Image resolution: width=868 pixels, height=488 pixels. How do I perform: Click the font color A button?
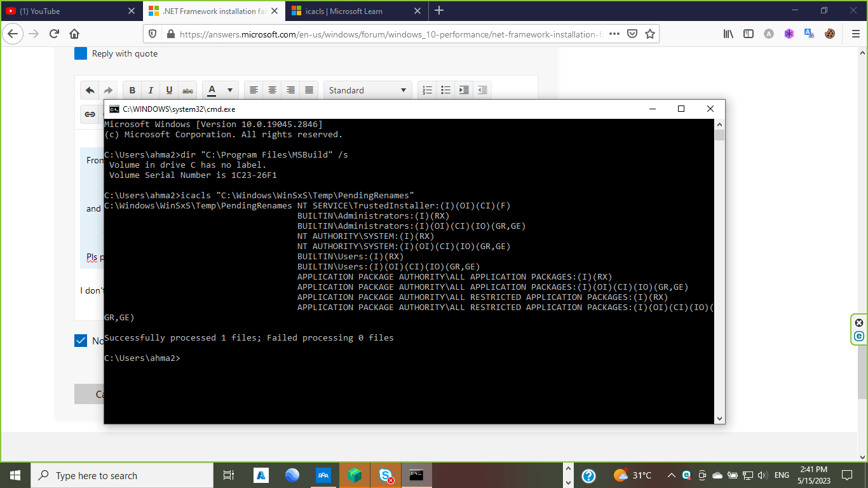coord(212,90)
